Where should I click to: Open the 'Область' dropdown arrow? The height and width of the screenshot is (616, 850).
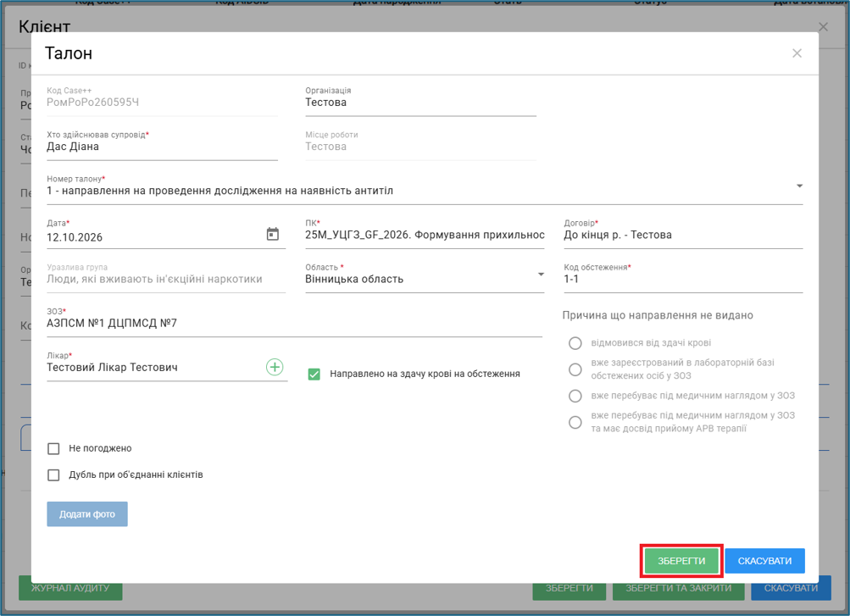click(541, 275)
